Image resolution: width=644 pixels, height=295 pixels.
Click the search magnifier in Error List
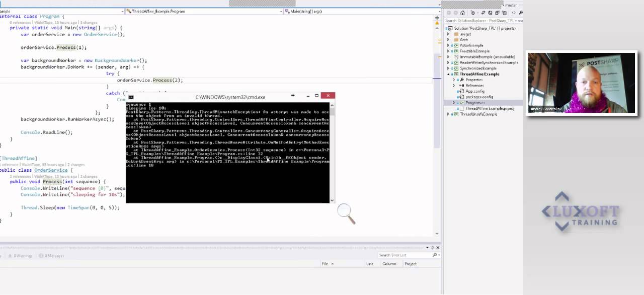(x=435, y=255)
